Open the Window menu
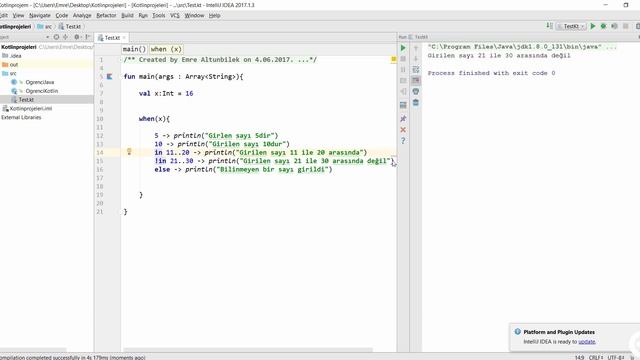 click(x=194, y=16)
